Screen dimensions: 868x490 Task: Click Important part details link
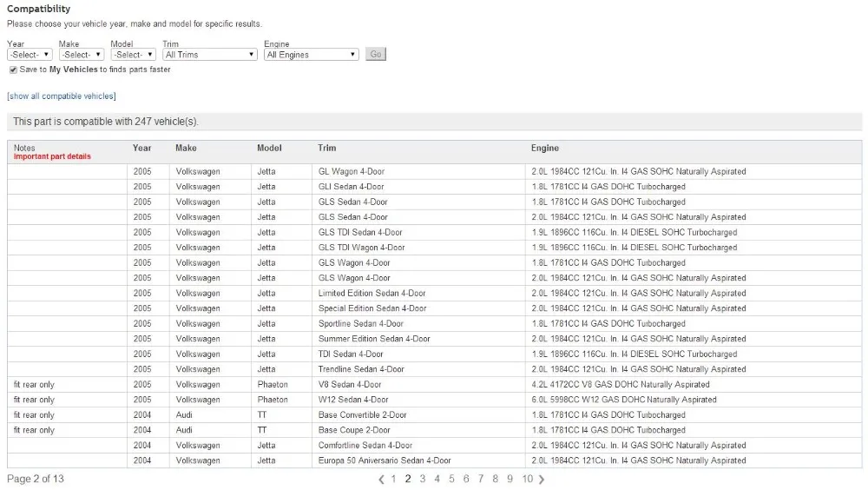pos(52,156)
